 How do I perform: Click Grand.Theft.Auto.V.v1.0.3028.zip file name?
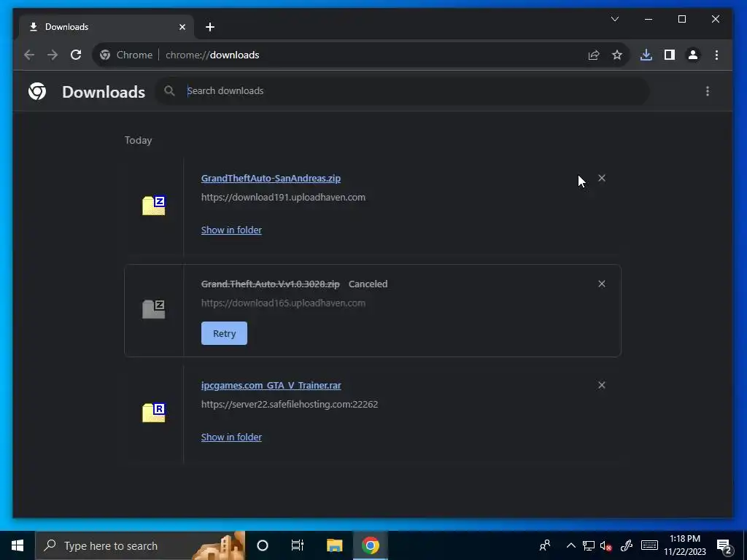point(270,284)
